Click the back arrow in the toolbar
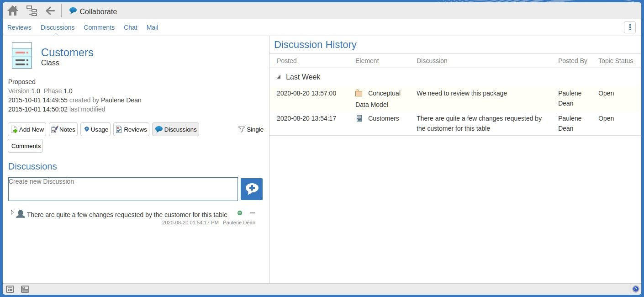 pyautogui.click(x=50, y=10)
